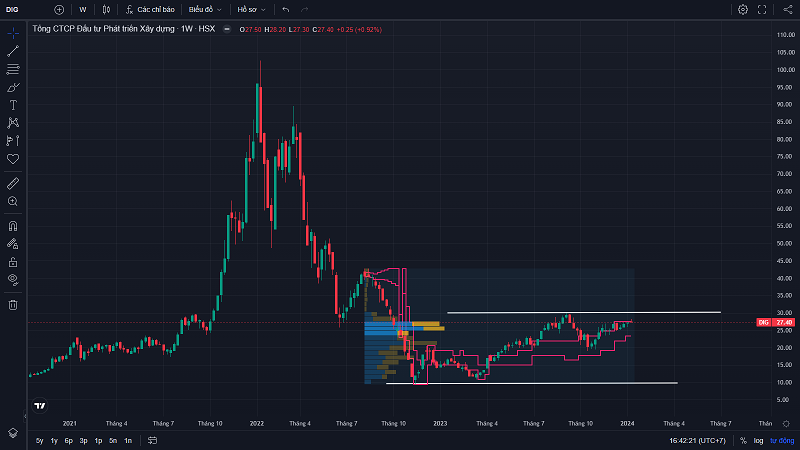Open chart settings gear in top bar

[x=743, y=9]
